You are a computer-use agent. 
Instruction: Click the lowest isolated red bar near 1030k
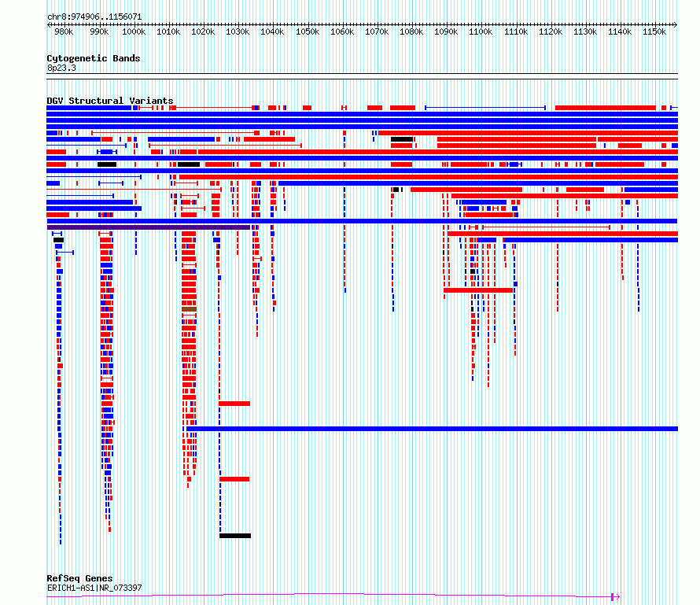(x=234, y=479)
